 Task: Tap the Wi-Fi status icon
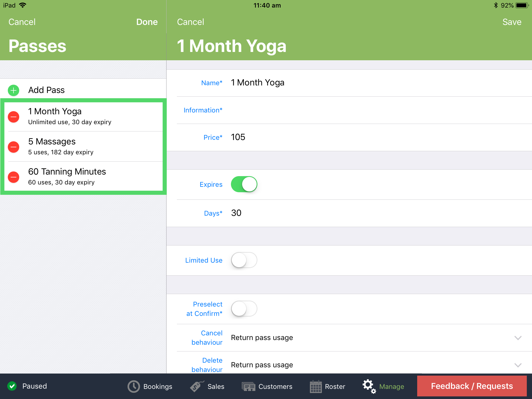[x=23, y=5]
